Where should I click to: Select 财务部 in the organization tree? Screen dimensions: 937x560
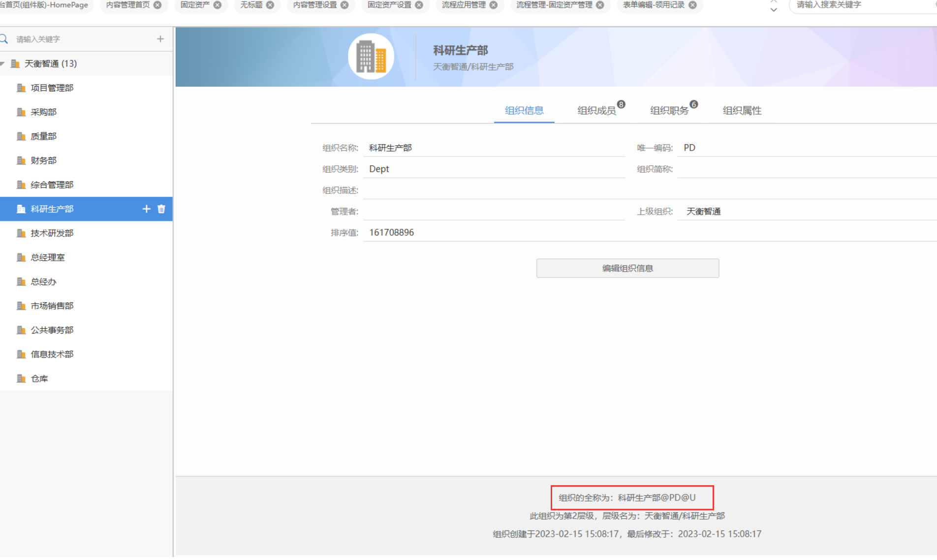(x=86, y=160)
